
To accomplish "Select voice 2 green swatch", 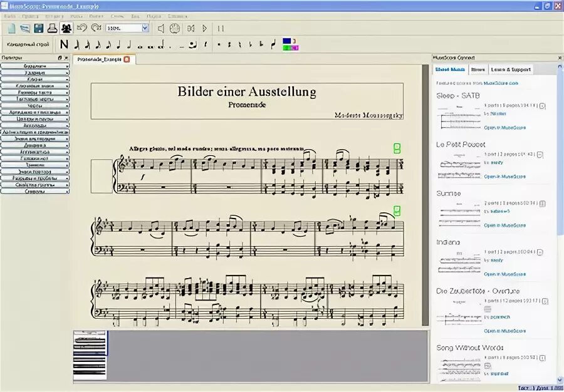I will click(286, 48).
